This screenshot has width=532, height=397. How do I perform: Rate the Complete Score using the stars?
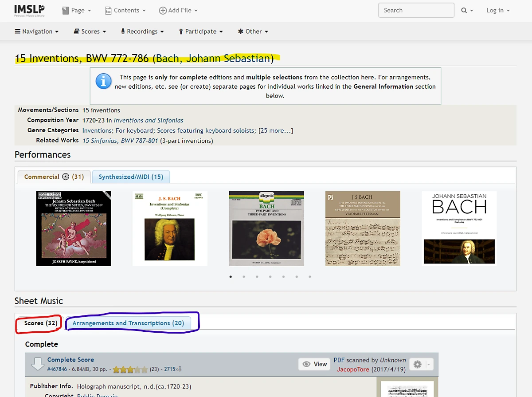(x=130, y=369)
